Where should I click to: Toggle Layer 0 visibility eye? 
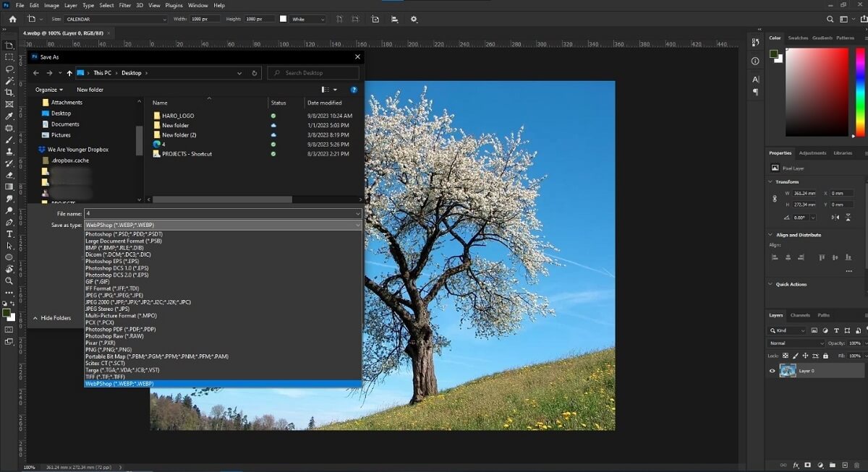773,371
